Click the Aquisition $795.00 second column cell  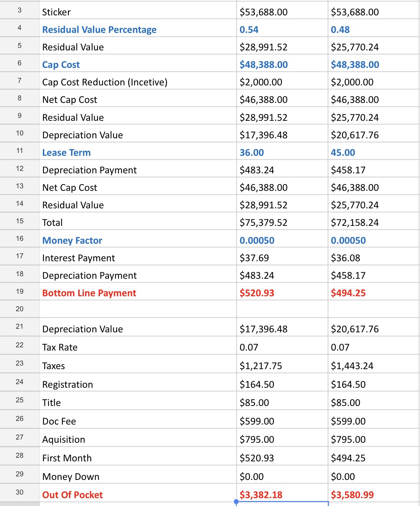point(374,438)
